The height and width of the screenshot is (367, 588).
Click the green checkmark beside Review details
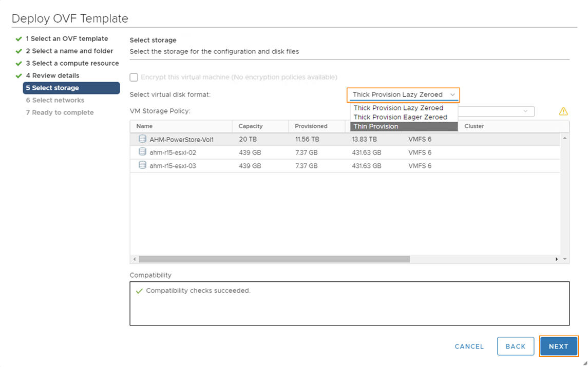18,75
